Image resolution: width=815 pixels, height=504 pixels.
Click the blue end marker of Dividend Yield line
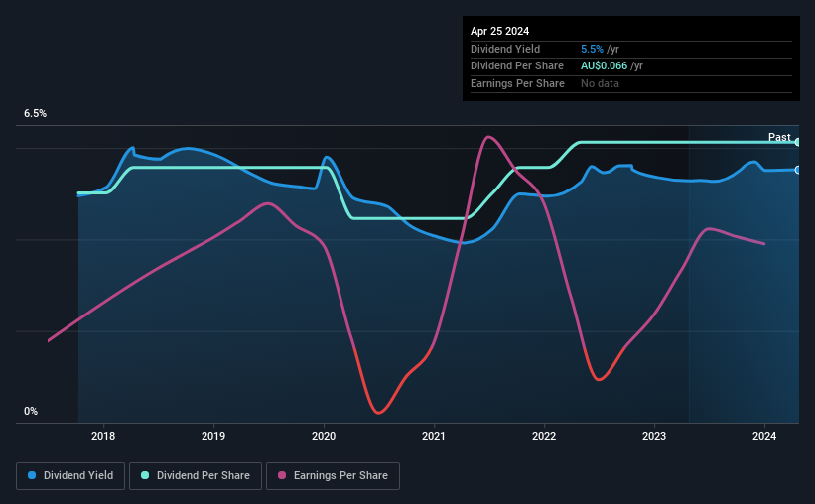798,170
